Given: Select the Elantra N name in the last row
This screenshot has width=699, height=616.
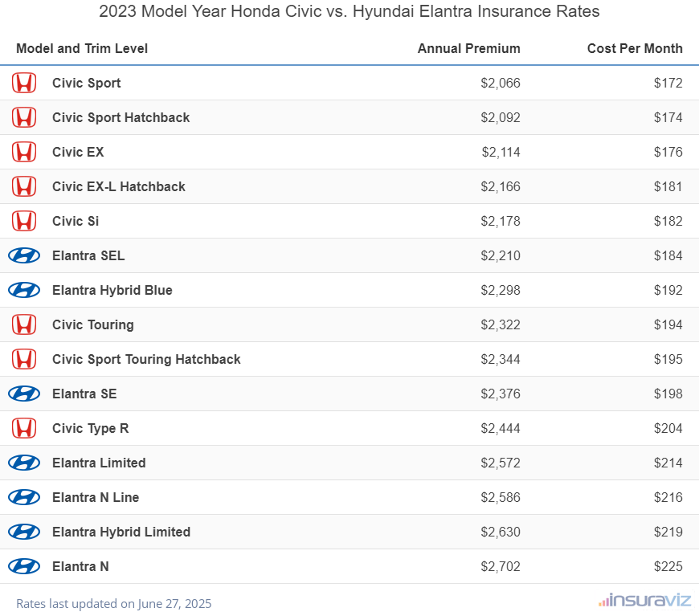Looking at the screenshot, I should coord(80,566).
